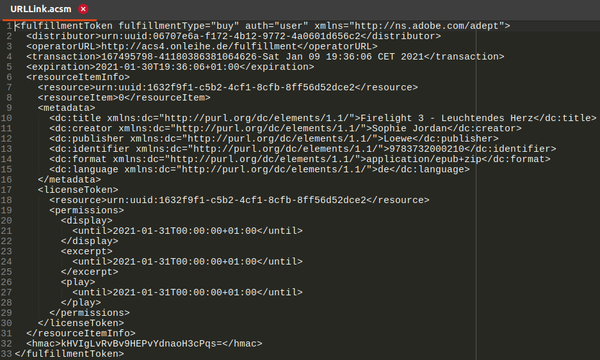
Task: Click line number 17 in the gutter
Action: [x=6, y=190]
